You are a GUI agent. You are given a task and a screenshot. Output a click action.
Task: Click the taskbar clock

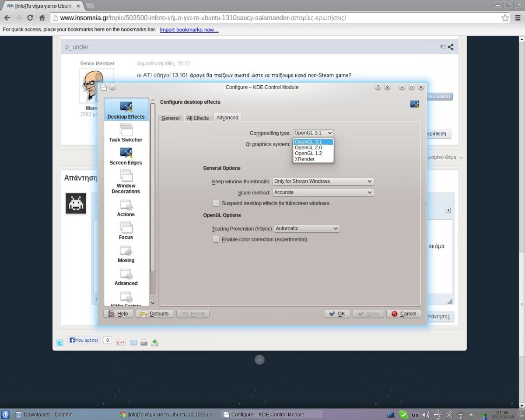coord(502,414)
